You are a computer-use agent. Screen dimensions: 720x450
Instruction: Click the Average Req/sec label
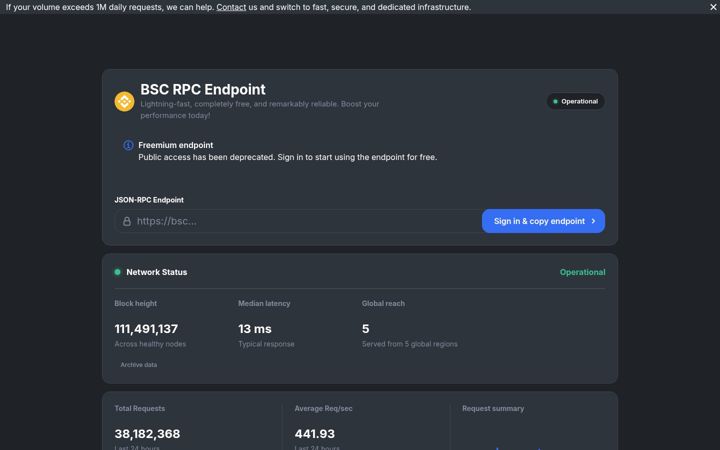pos(323,409)
